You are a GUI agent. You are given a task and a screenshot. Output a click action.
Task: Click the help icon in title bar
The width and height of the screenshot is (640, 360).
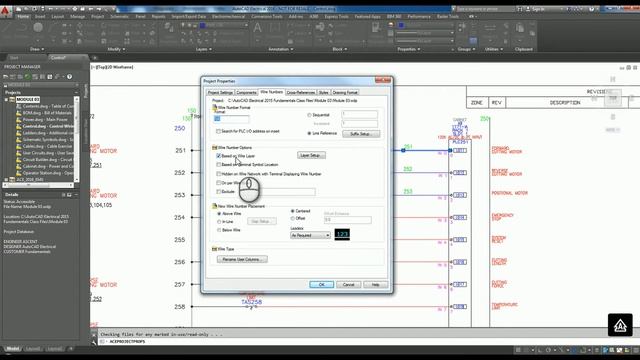tap(591, 9)
